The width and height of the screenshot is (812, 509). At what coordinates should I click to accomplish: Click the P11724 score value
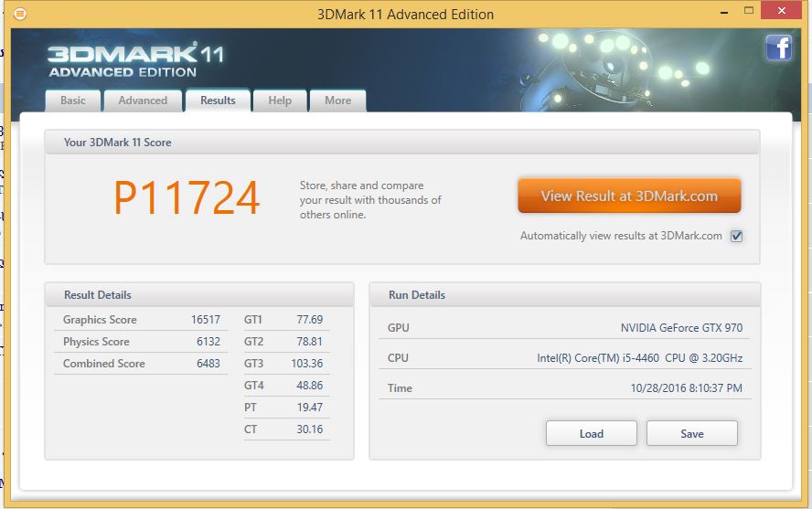[x=187, y=198]
